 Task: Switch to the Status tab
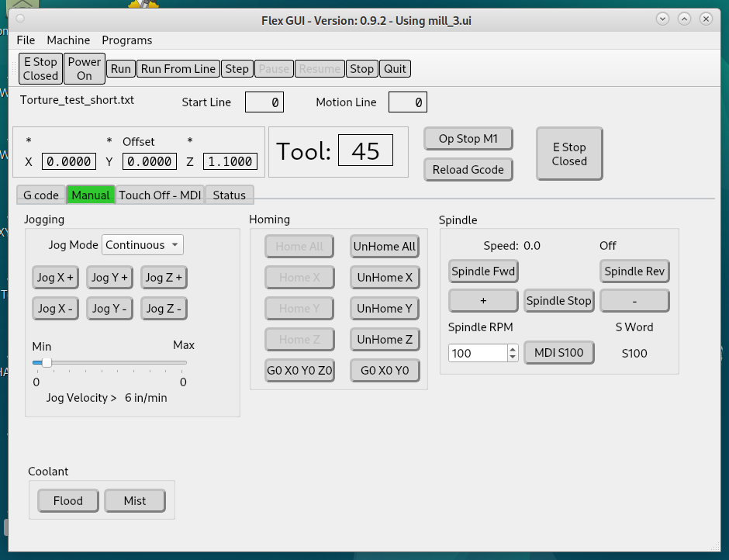pos(230,195)
